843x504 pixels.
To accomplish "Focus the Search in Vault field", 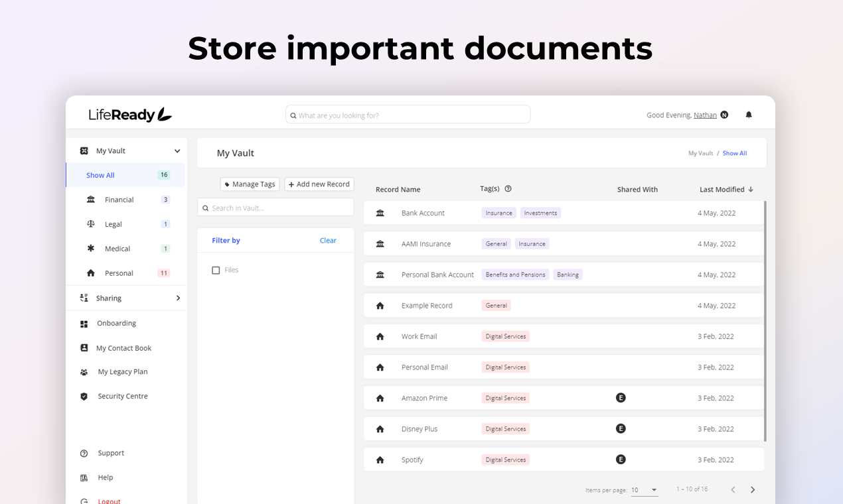I will pyautogui.click(x=275, y=208).
